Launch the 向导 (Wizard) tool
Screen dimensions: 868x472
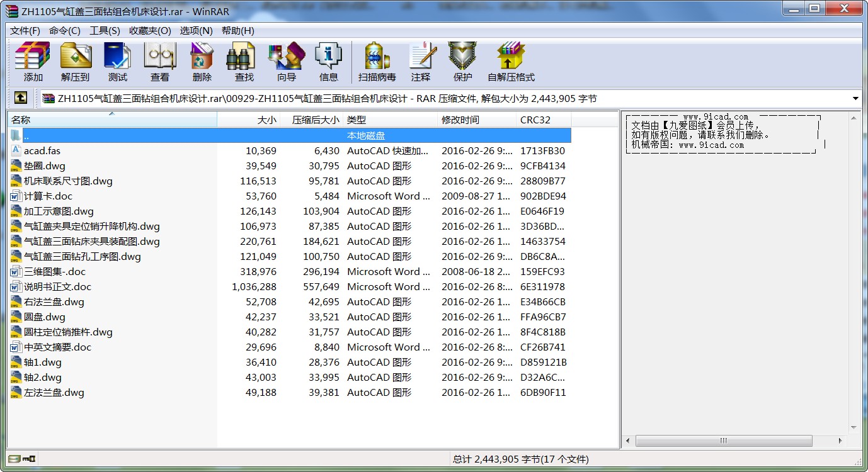click(x=286, y=62)
